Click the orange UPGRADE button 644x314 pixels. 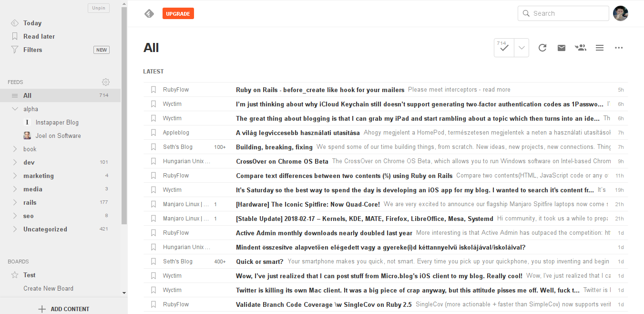point(178,14)
